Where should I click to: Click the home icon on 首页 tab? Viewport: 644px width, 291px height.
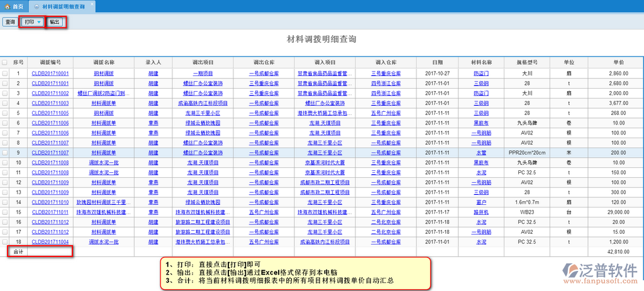click(7, 6)
